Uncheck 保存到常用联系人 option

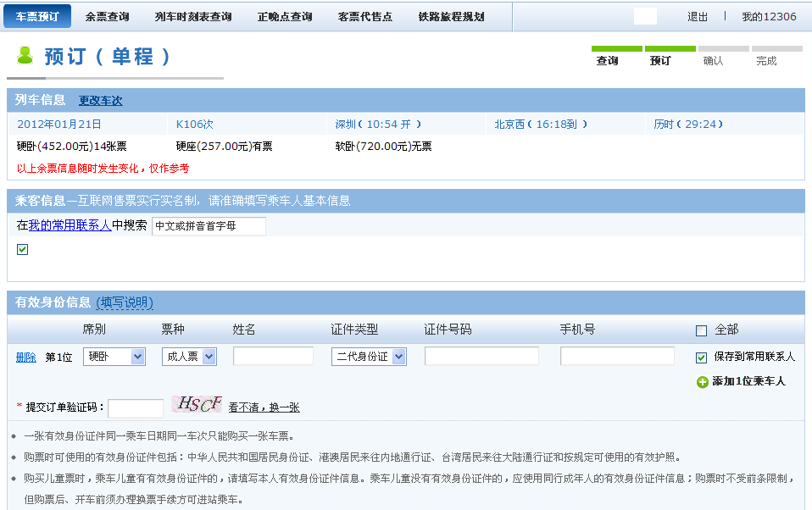(701, 357)
